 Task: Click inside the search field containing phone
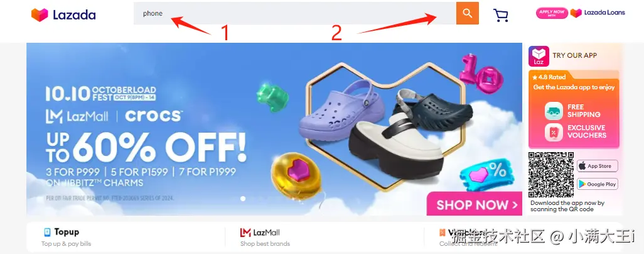294,13
